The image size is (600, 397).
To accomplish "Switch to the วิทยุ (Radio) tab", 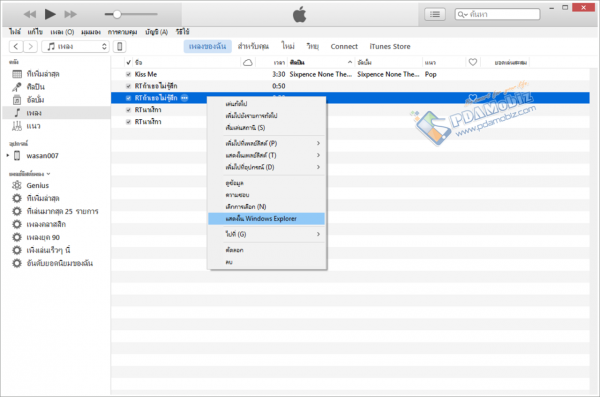I will pos(312,46).
